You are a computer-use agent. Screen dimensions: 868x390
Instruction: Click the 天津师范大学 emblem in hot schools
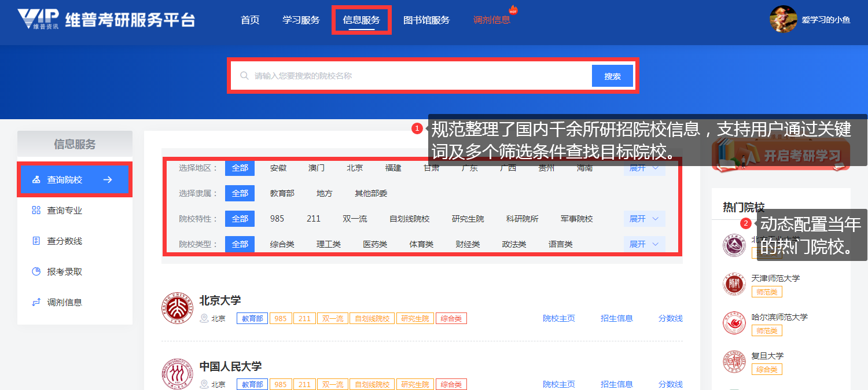pos(734,285)
